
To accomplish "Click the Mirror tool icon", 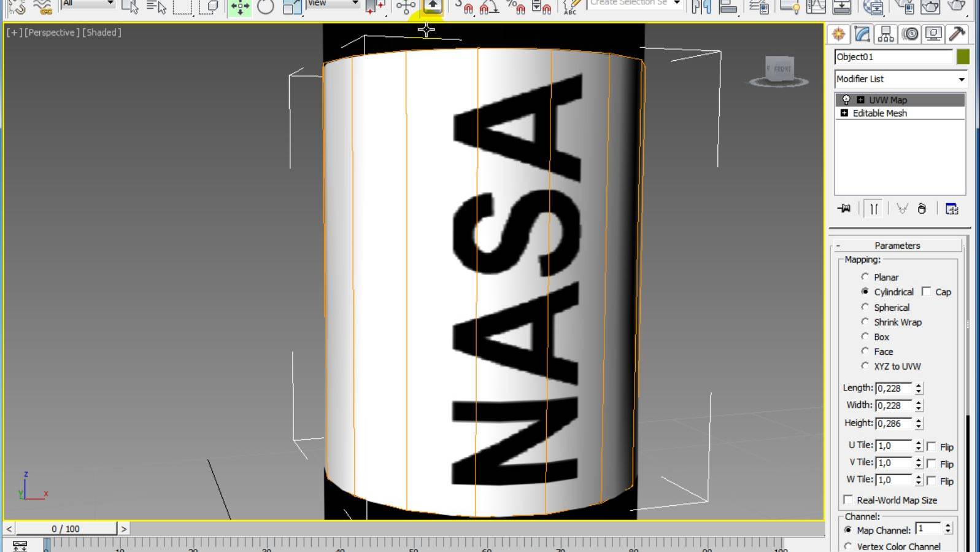I will [x=701, y=7].
